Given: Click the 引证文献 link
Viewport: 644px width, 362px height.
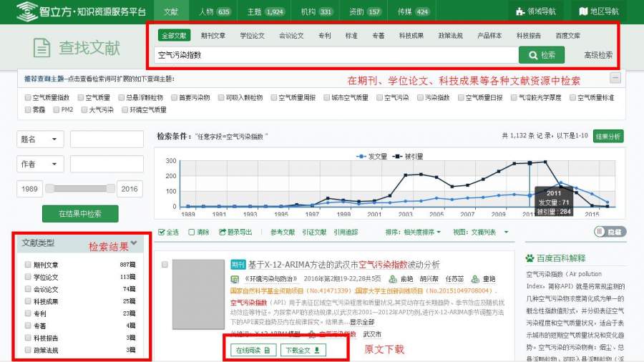Looking at the screenshot, I should coord(314,233).
